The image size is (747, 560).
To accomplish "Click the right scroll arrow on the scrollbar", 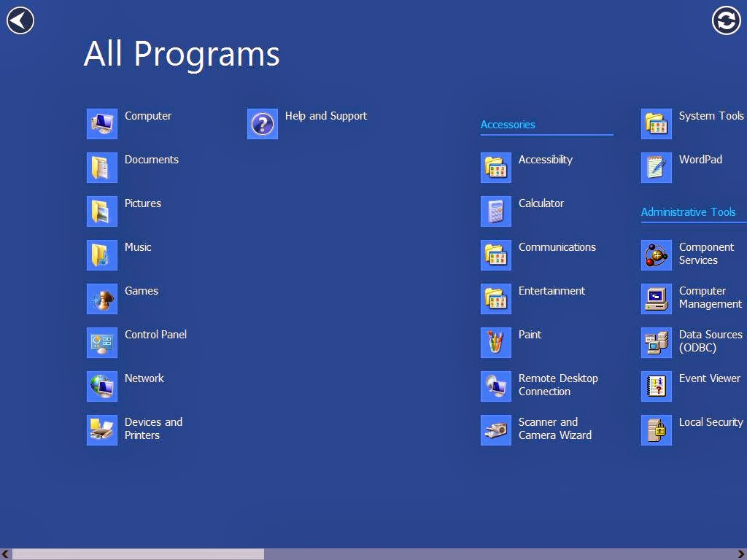I will [x=740, y=554].
